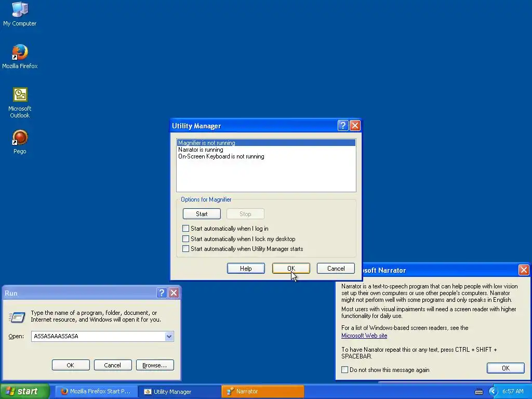Cancel the Utility Manager dialog
The height and width of the screenshot is (399, 532).
[336, 269]
